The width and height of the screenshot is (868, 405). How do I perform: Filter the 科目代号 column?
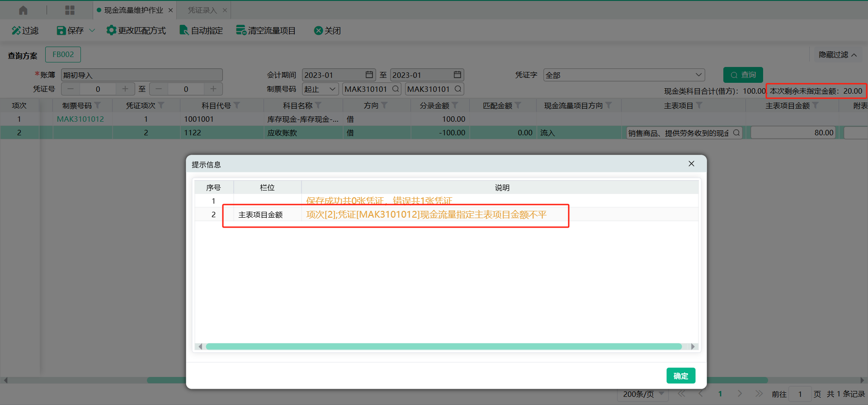tap(237, 105)
